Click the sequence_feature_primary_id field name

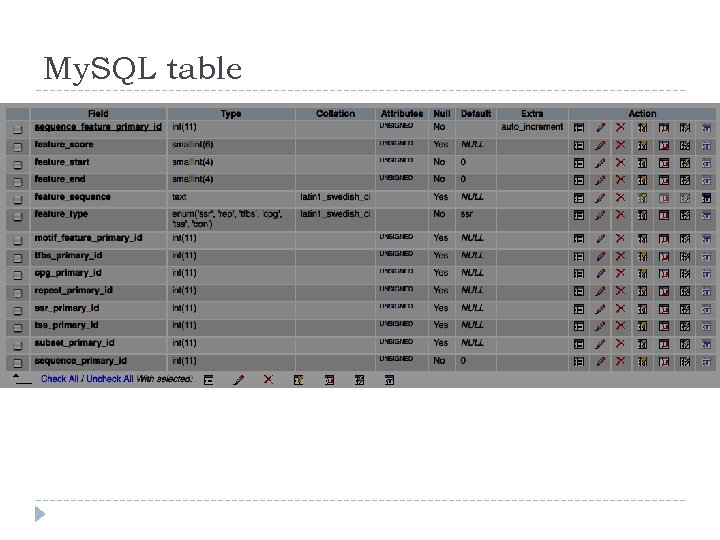98,127
